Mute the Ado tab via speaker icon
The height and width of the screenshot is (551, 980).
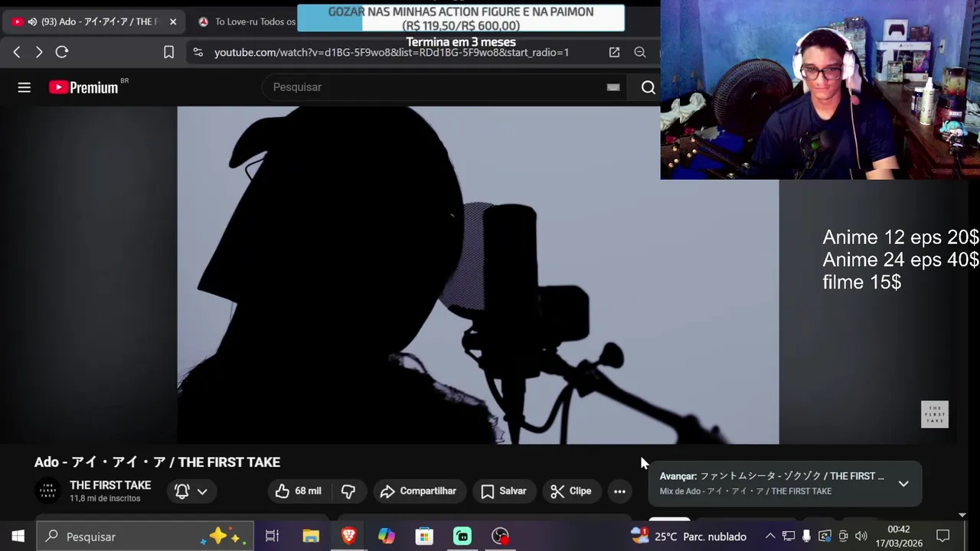(32, 21)
